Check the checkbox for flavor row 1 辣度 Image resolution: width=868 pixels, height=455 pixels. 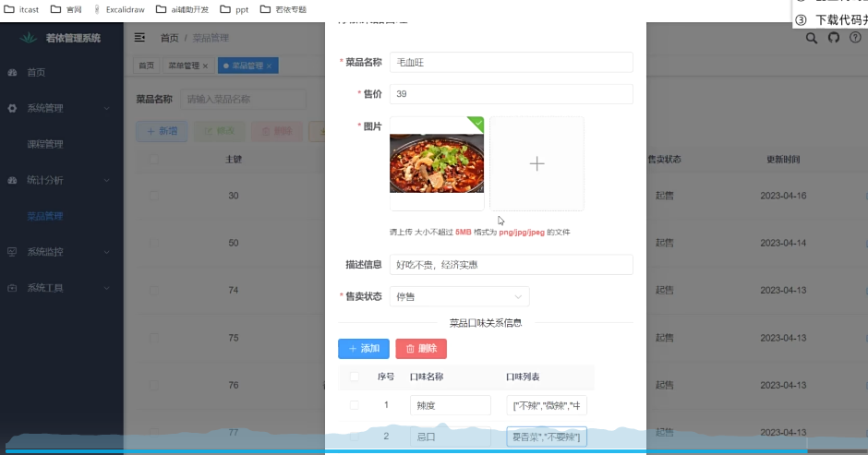[355, 405]
